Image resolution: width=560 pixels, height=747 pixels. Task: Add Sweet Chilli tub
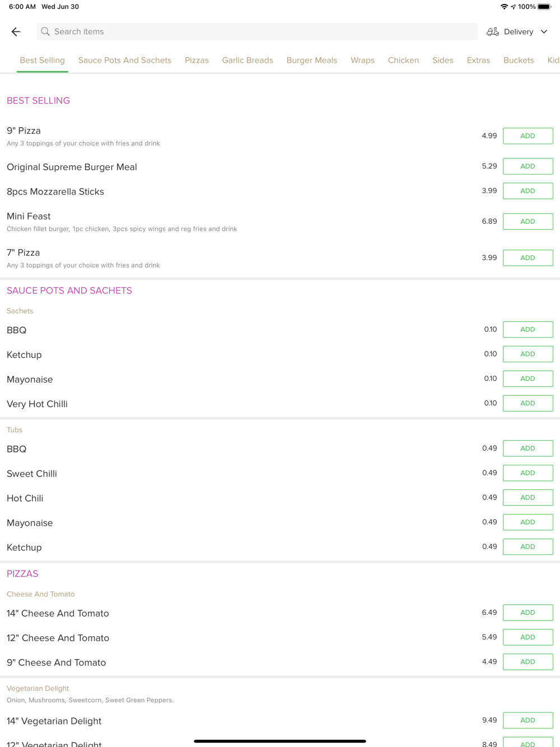[528, 473]
